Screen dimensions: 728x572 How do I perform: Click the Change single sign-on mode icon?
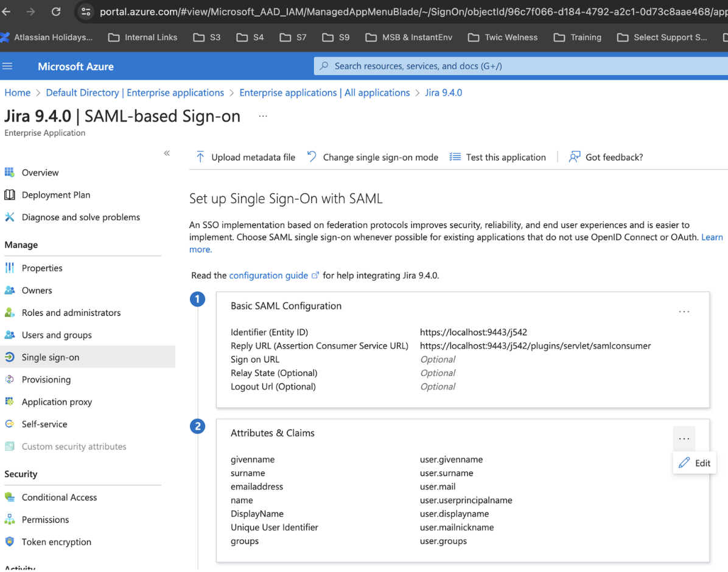click(312, 157)
